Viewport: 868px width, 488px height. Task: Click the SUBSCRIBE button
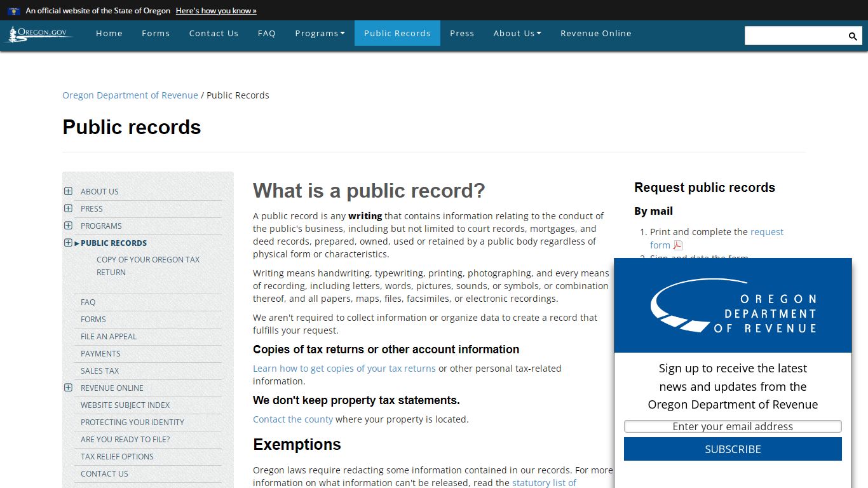tap(733, 449)
